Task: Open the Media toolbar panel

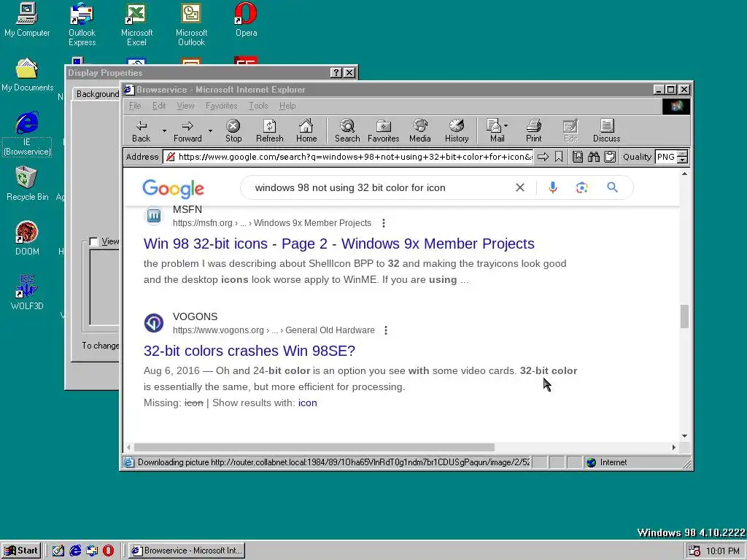Action: coord(419,131)
